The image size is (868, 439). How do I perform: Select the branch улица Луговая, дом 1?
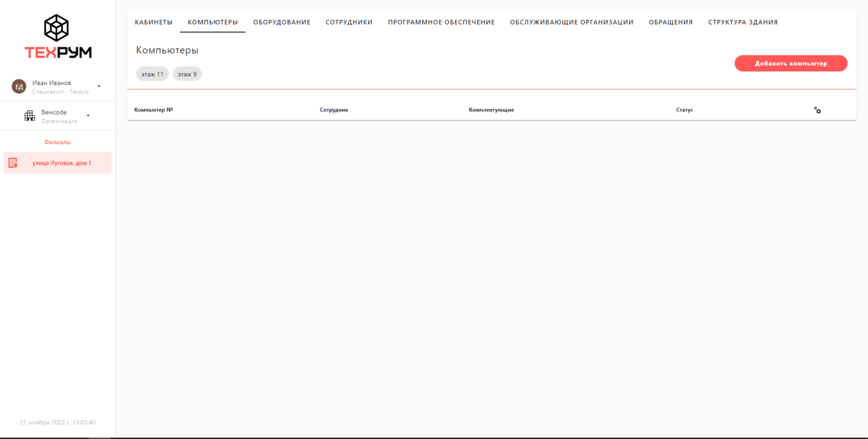click(x=63, y=163)
